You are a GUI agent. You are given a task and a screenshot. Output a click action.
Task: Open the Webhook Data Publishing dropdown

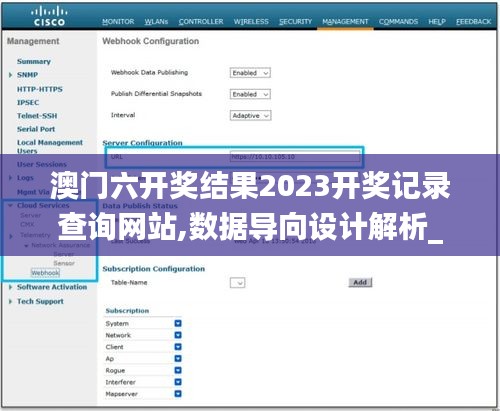coord(250,73)
